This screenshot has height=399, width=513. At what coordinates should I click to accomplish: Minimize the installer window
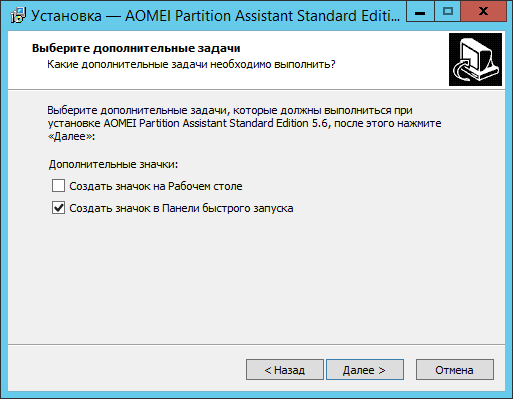(x=420, y=12)
